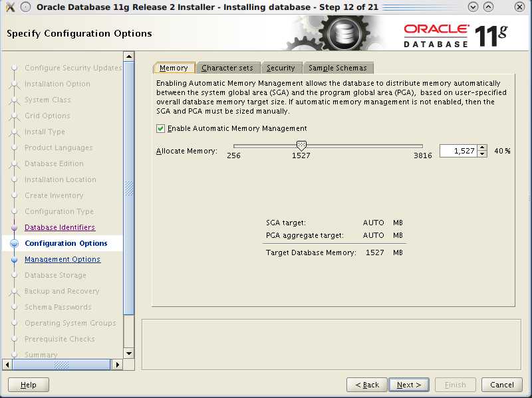Increase memory with spinner up arrow
This screenshot has width=532, height=398.
(x=482, y=148)
